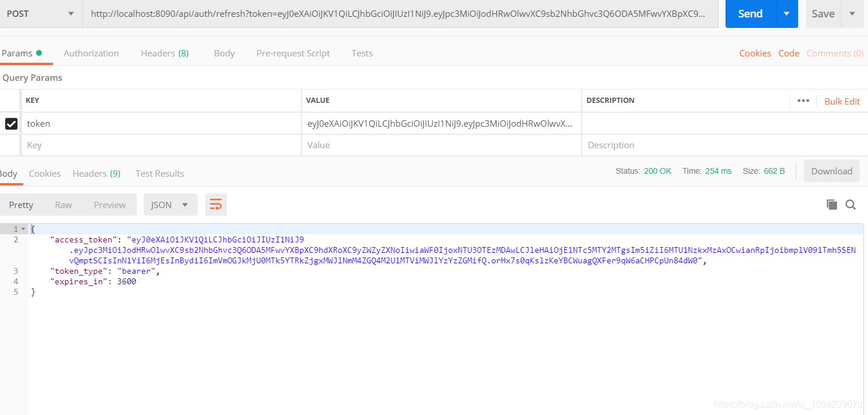Open the Test Results tab
868x415 pixels.
[160, 173]
